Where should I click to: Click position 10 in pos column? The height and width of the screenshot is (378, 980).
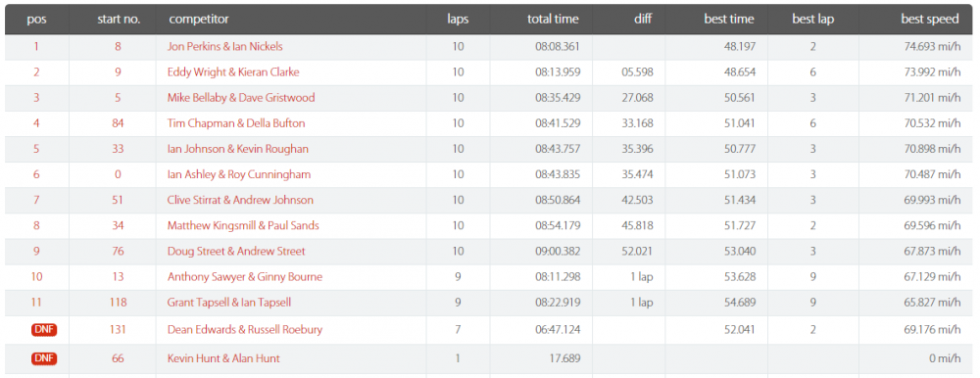coord(36,277)
